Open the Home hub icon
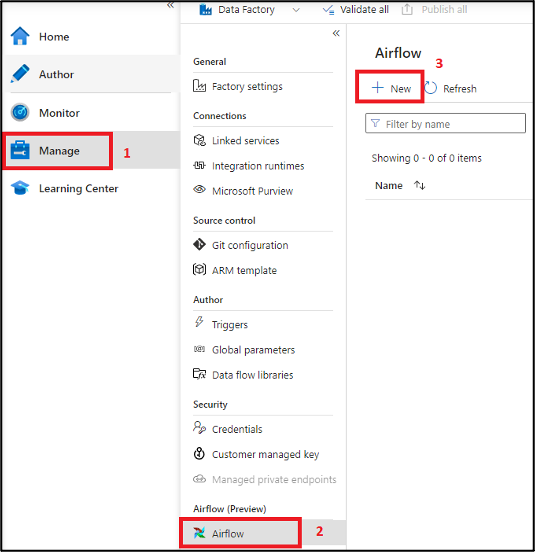 pos(20,36)
